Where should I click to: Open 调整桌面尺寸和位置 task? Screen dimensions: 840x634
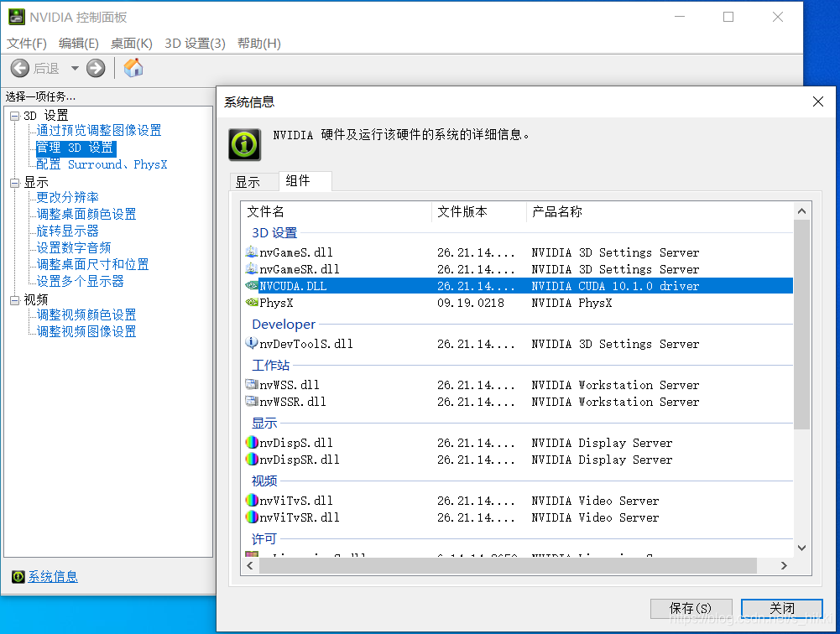pyautogui.click(x=92, y=264)
